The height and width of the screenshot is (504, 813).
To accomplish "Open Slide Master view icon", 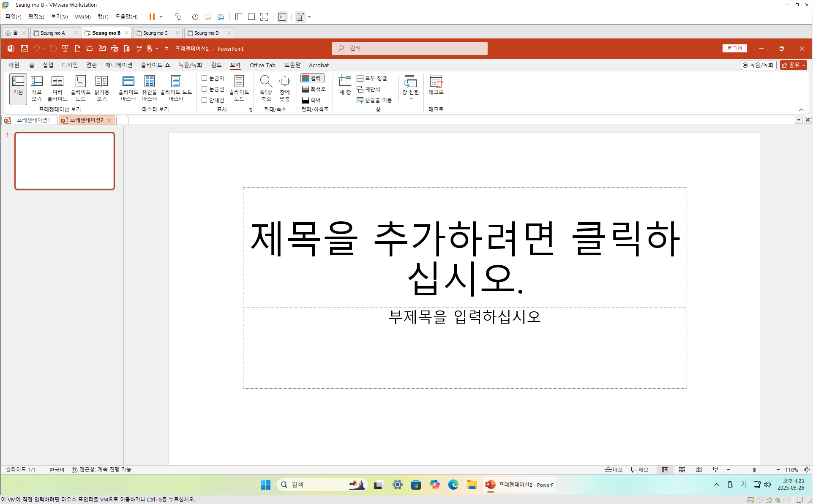I will pyautogui.click(x=128, y=82).
